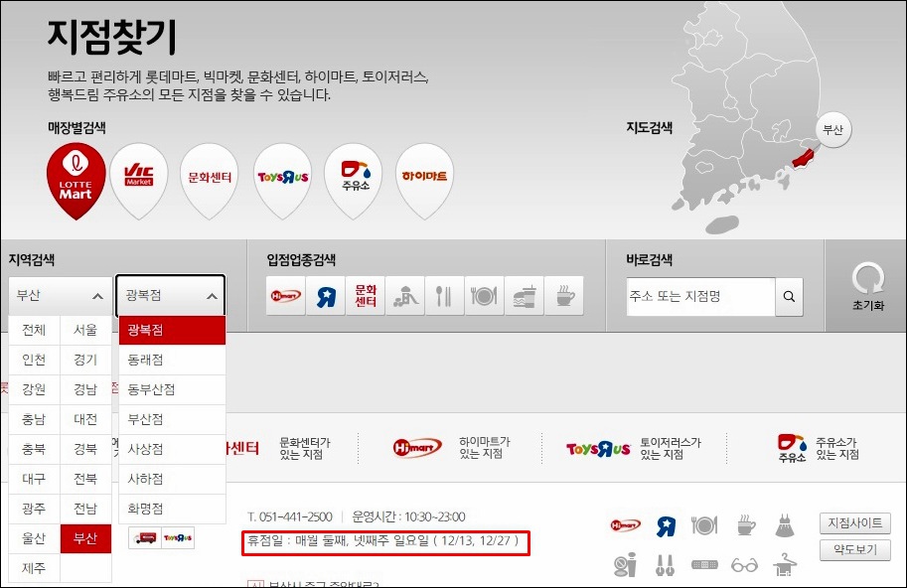Select 경북 in region list
The width and height of the screenshot is (907, 588).
85,449
